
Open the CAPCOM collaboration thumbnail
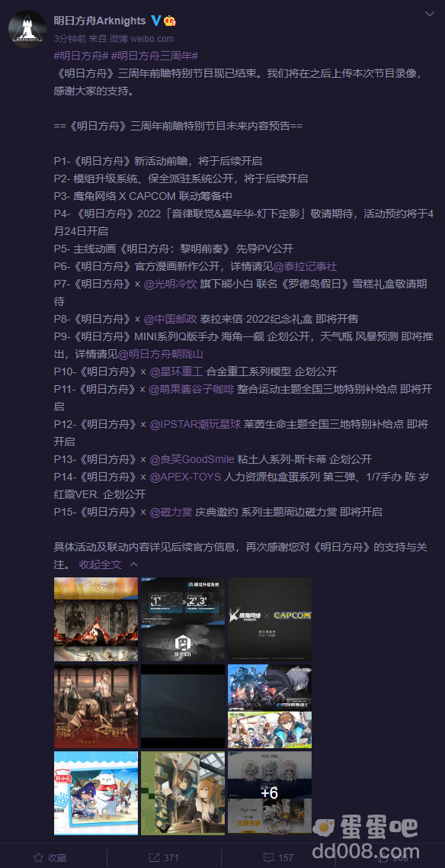(x=270, y=619)
